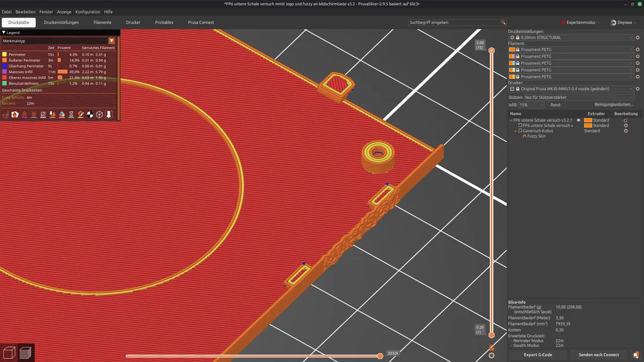
Task: Open Reinigungsvolumen dialog button
Action: tap(614, 105)
